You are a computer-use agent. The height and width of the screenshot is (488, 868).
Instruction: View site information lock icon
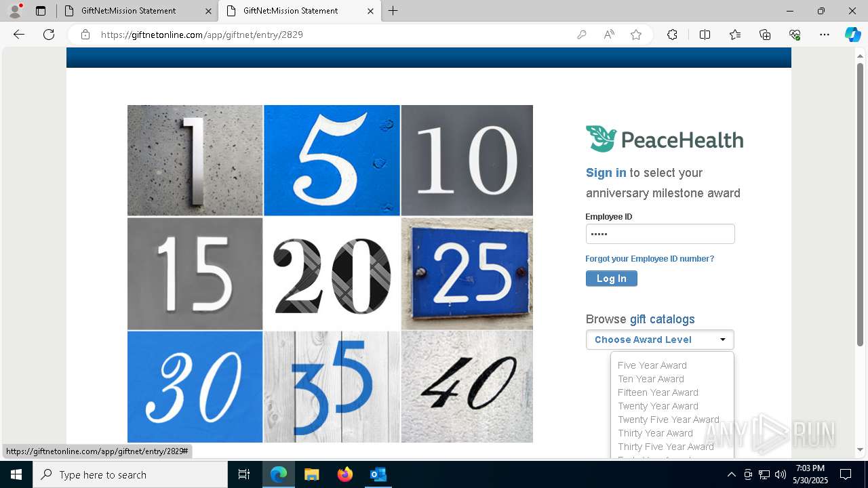[x=85, y=35]
